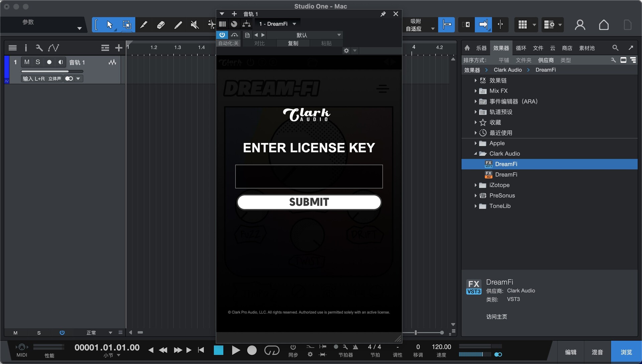Mute track 音轨 1

(x=27, y=62)
